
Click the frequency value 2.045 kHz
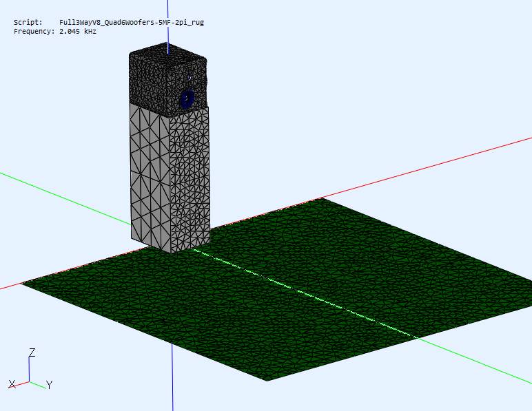78,32
